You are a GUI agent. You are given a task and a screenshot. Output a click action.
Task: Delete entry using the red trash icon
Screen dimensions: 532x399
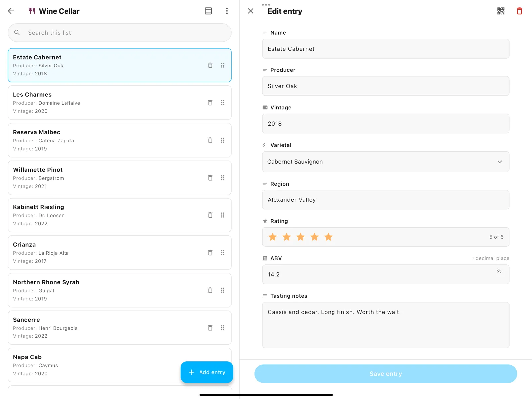pos(519,11)
